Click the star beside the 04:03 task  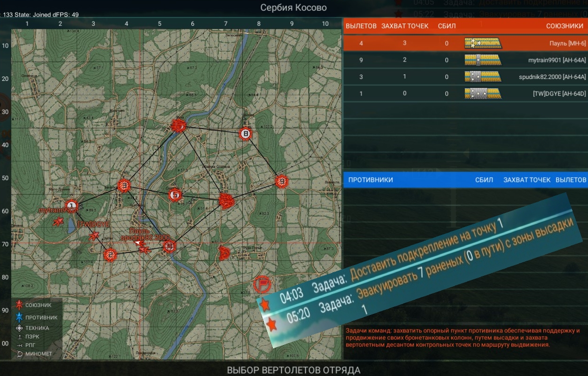[266, 305]
